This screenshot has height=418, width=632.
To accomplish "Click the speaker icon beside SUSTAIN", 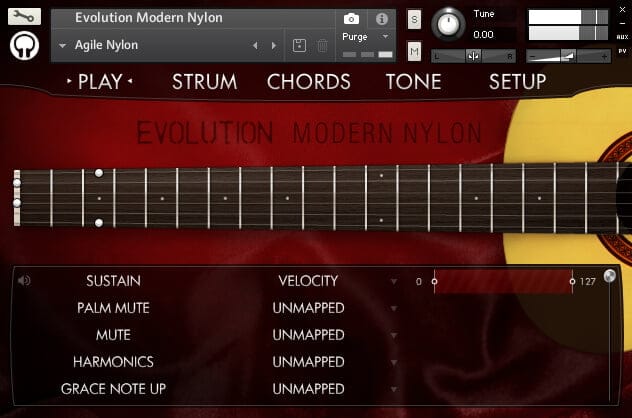I will point(24,280).
